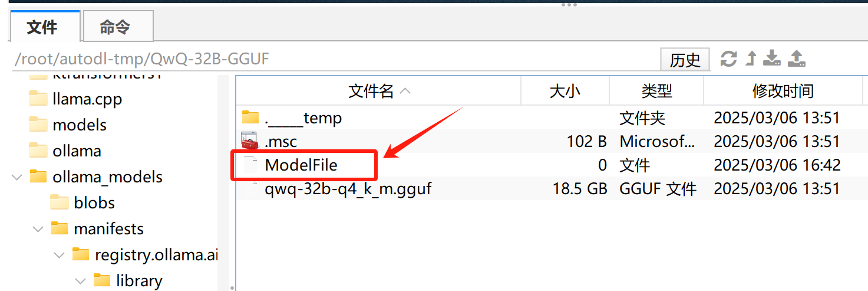Click the manifests folder icon
The width and height of the screenshot is (868, 291).
(x=60, y=228)
